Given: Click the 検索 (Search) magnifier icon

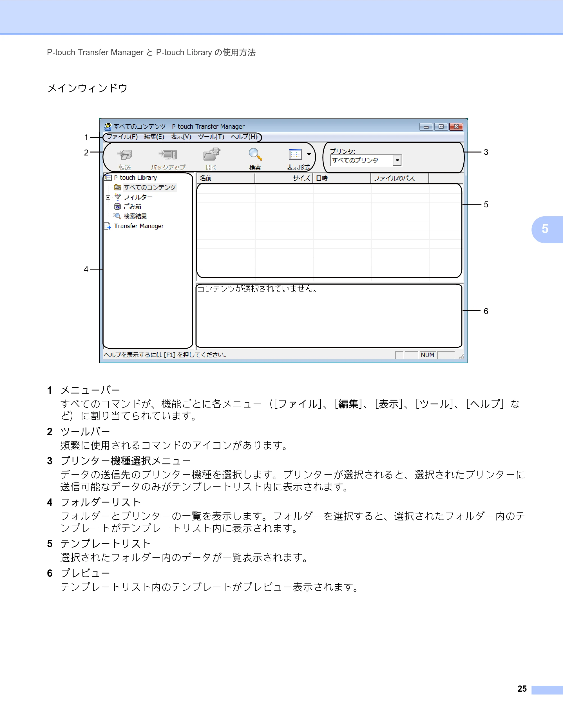Looking at the screenshot, I should pos(255,154).
